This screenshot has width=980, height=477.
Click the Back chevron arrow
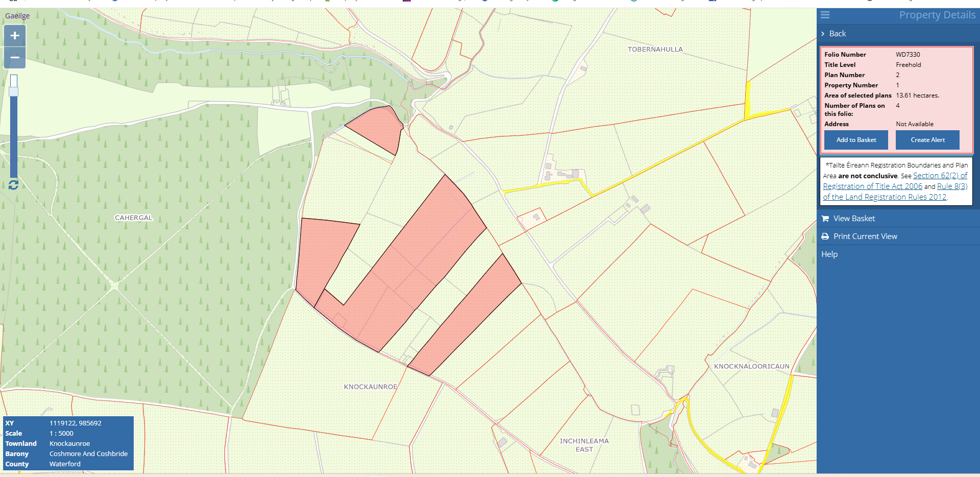click(823, 34)
